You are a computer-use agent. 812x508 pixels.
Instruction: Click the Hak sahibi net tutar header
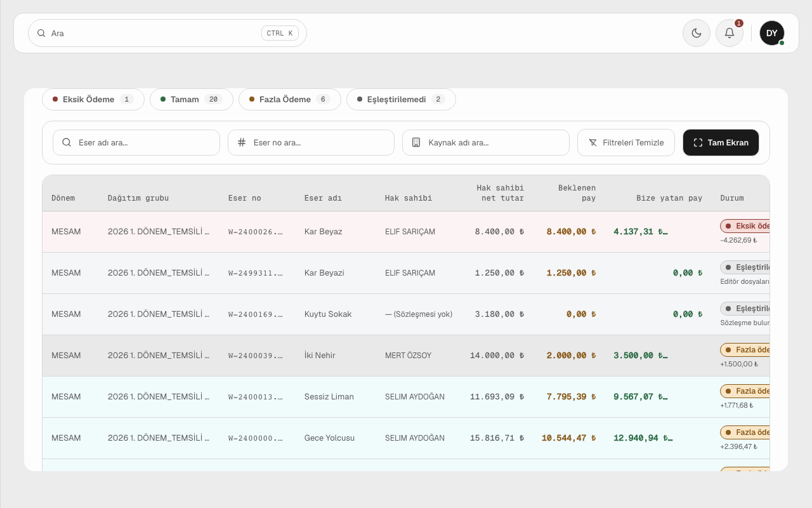501,193
